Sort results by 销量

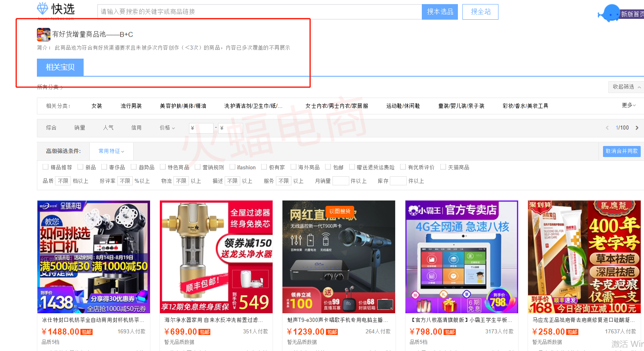tap(80, 128)
